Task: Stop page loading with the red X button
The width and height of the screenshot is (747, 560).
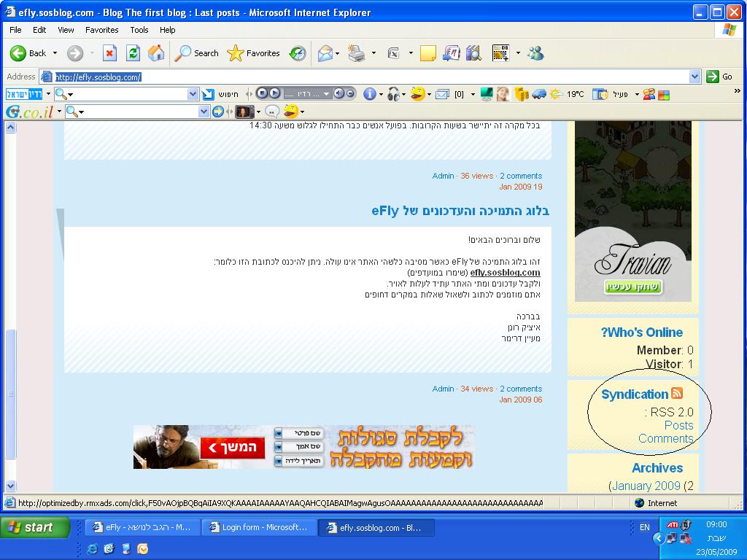Action: pyautogui.click(x=109, y=52)
